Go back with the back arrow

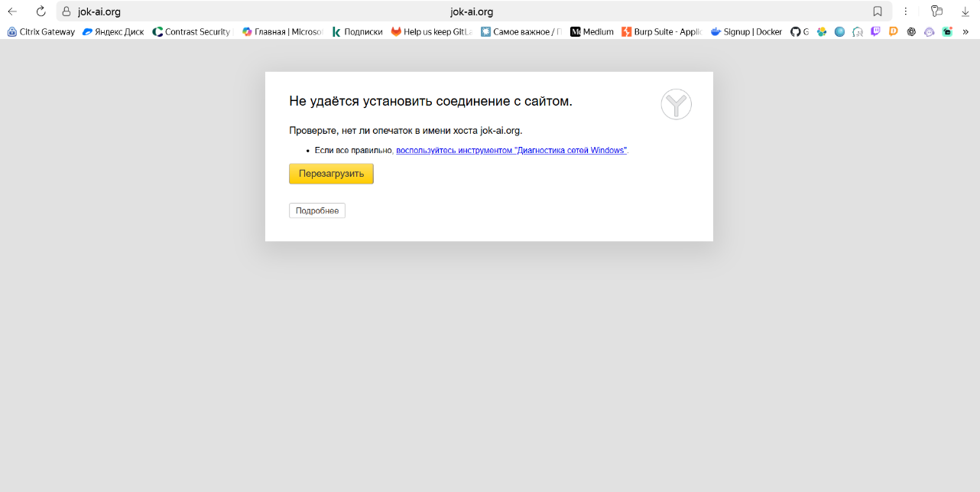12,11
